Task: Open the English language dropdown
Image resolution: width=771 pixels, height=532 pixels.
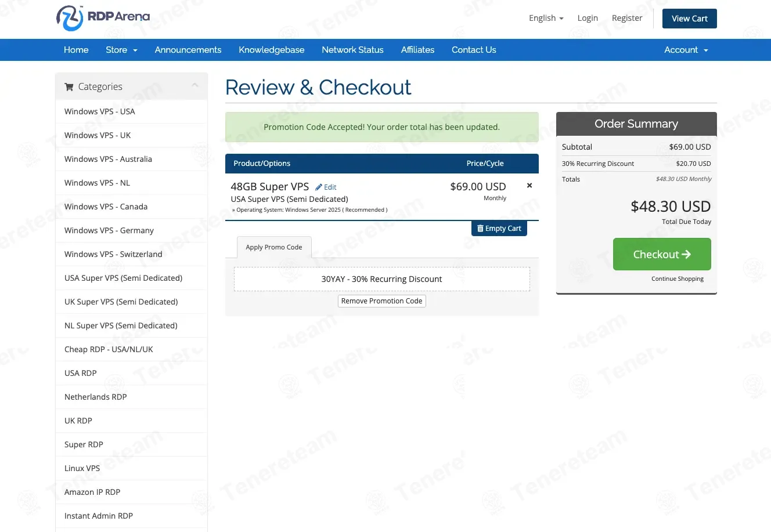Action: click(x=546, y=18)
